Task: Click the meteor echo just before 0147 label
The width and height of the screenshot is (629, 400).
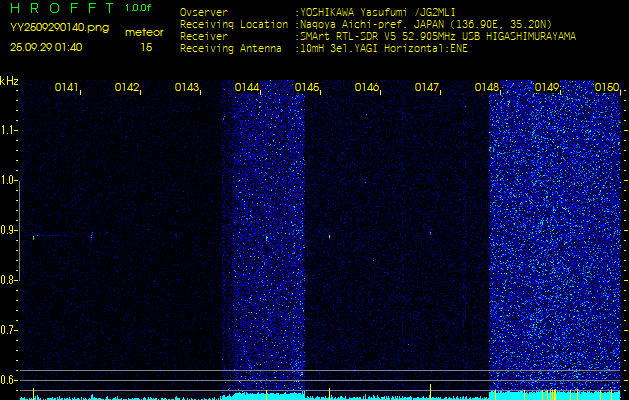Action: [x=430, y=232]
